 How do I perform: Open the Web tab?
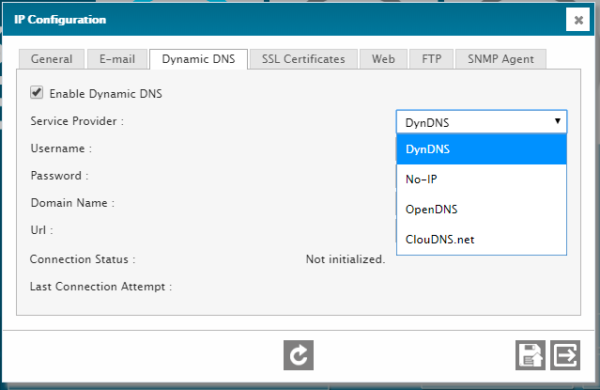click(383, 59)
